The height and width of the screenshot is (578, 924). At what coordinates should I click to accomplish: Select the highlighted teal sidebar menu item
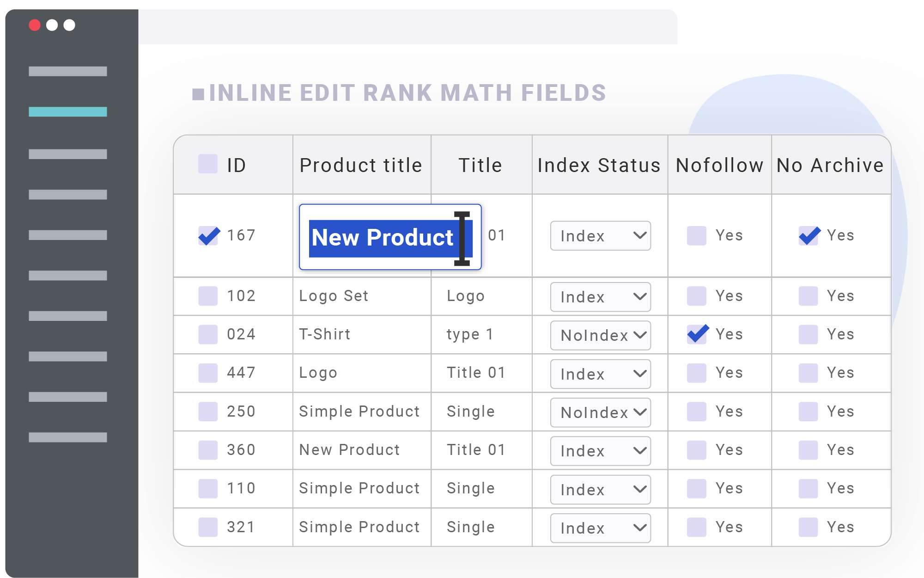click(x=68, y=112)
